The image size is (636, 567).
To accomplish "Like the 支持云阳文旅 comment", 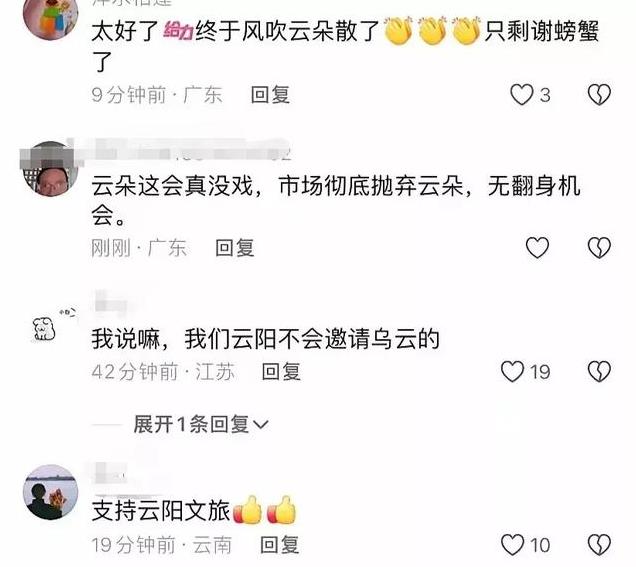I will pos(513,545).
